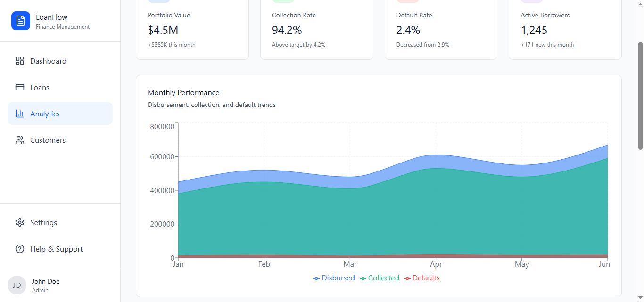Click '+171 new this month' text
This screenshot has height=302, width=644.
[547, 45]
